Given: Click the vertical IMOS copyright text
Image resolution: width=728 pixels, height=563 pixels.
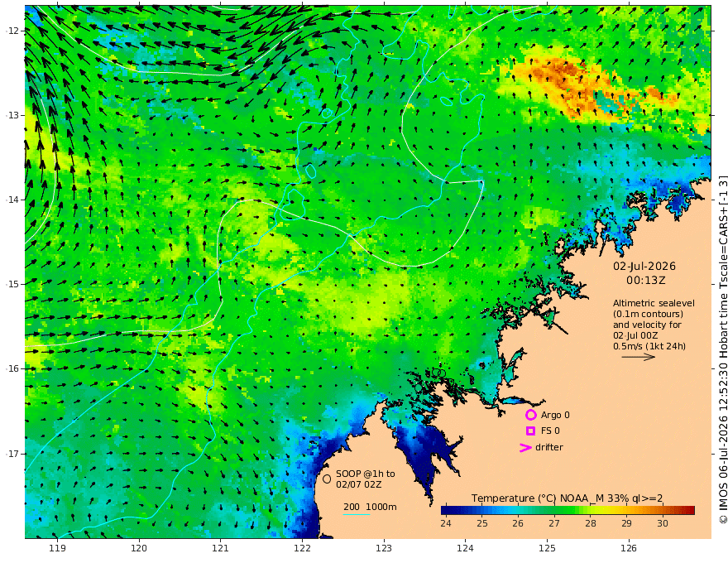Looking at the screenshot, I should [723, 349].
